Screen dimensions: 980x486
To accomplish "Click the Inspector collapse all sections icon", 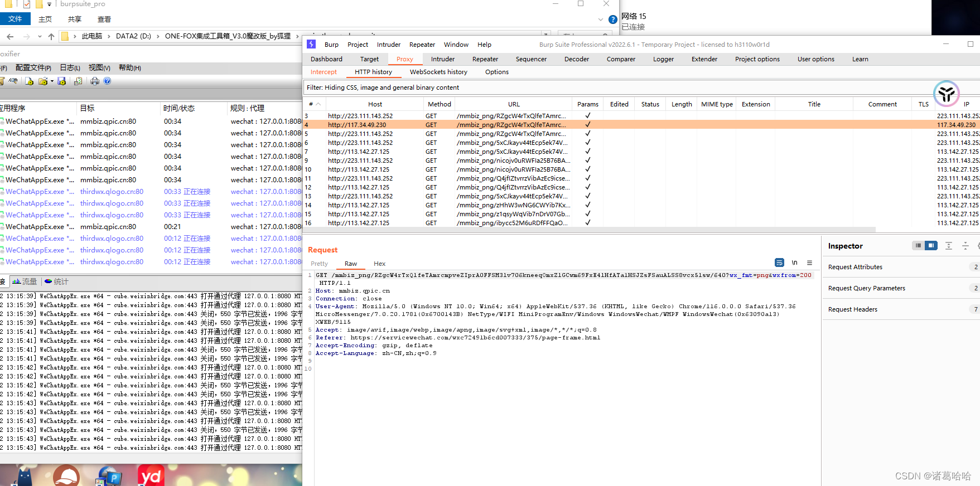I will (x=965, y=246).
